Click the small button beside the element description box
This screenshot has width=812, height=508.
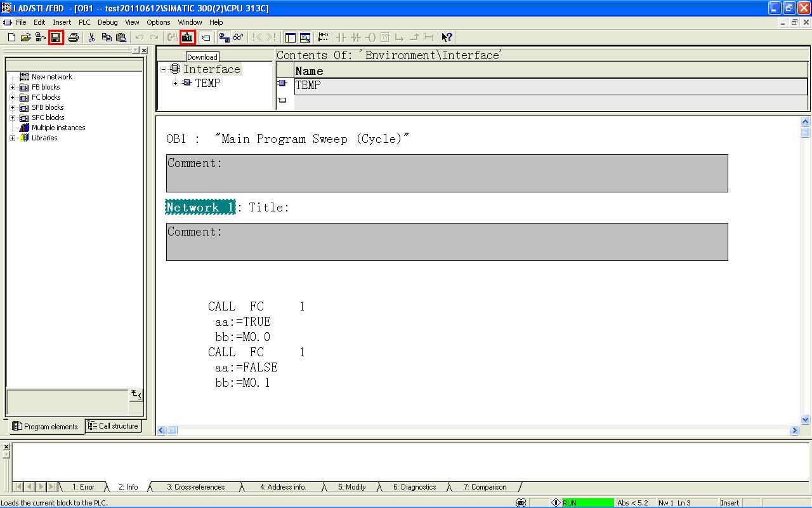point(136,395)
